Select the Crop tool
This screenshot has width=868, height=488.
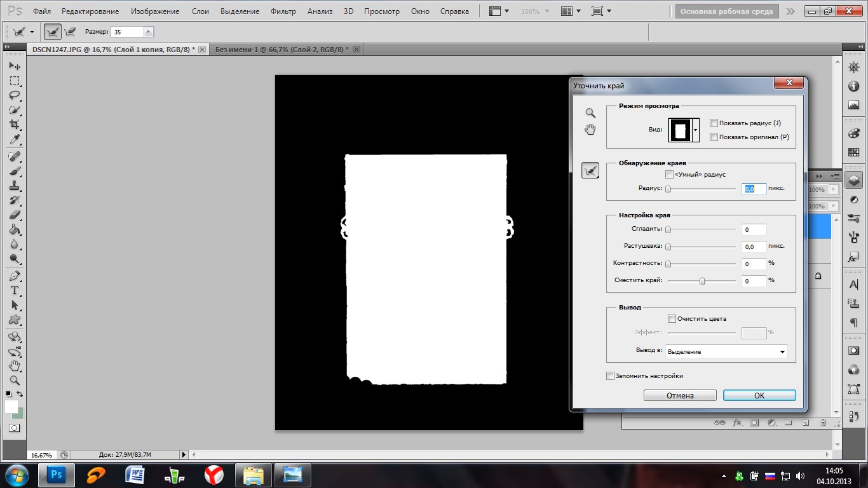15,125
